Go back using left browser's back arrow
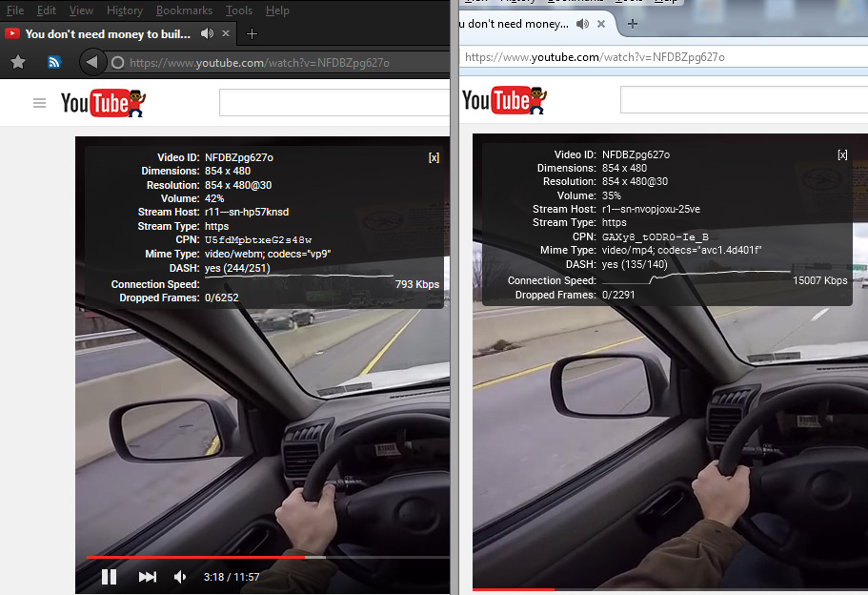The height and width of the screenshot is (595, 868). pyautogui.click(x=91, y=62)
